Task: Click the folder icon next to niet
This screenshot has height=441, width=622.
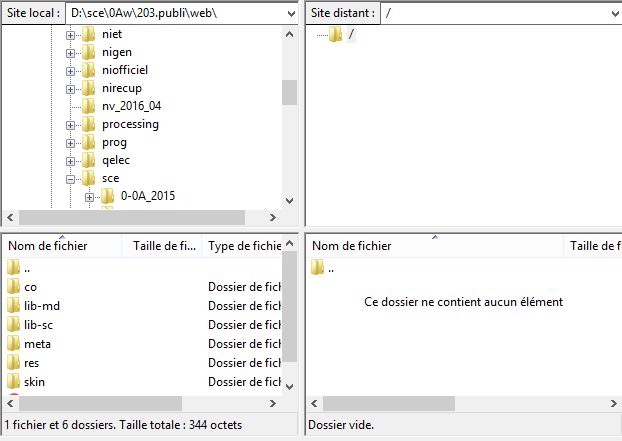Action: coord(89,35)
